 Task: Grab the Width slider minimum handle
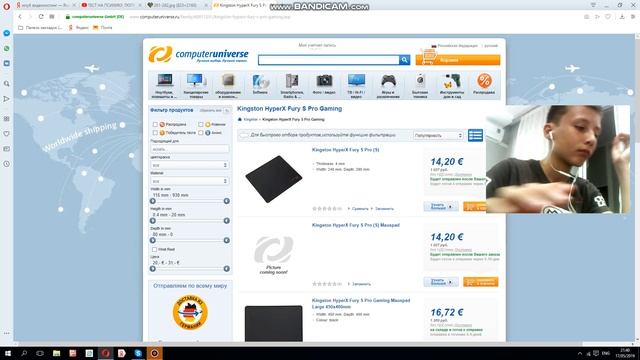pyautogui.click(x=153, y=201)
